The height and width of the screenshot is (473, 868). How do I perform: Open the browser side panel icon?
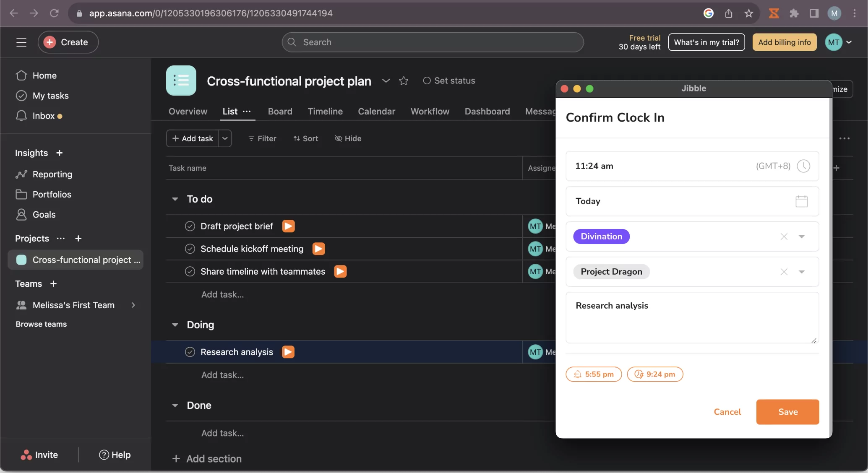click(814, 13)
